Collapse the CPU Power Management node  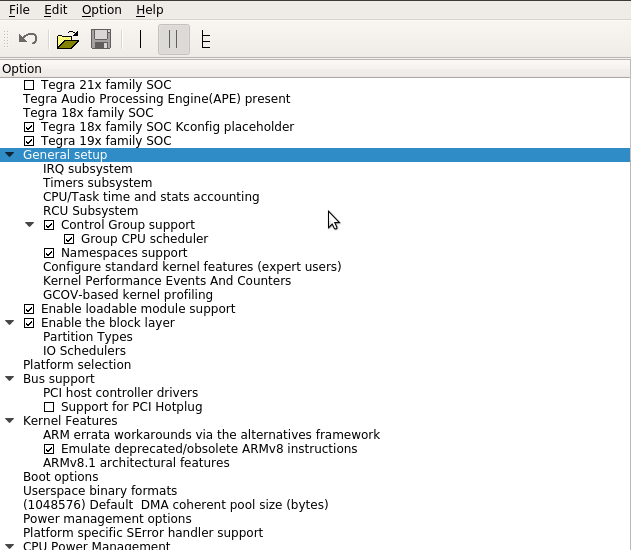[10, 546]
